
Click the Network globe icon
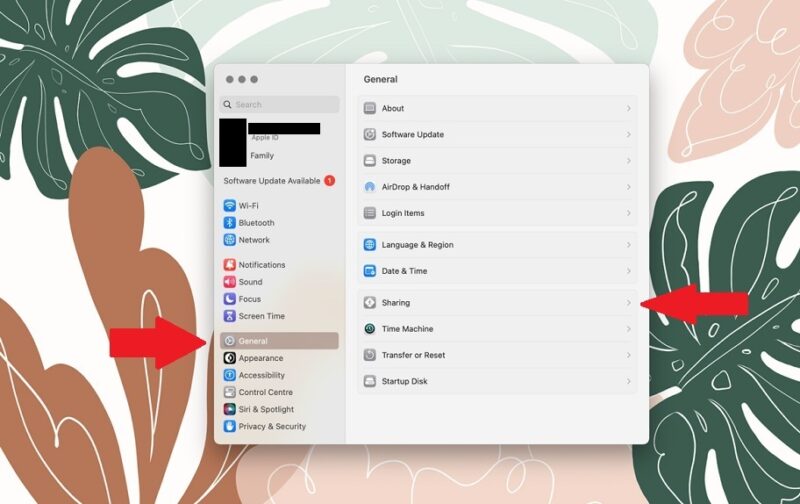tap(230, 240)
